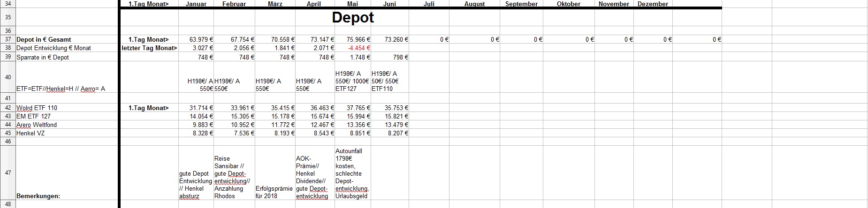The width and height of the screenshot is (868, 208).
Task: Click the '11.772 €' March Arero value
Action: pos(275,125)
